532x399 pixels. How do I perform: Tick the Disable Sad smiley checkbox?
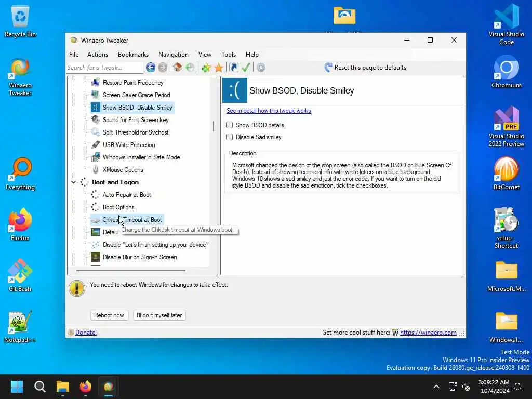coord(229,137)
